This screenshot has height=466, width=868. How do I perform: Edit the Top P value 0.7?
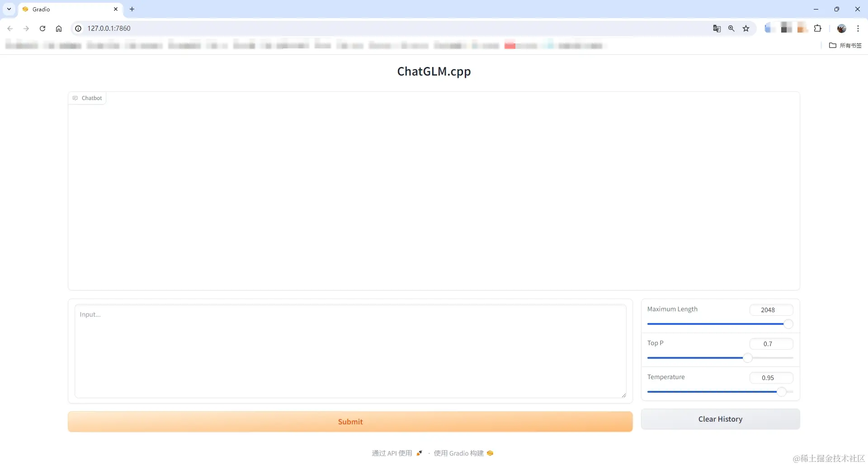pos(771,344)
